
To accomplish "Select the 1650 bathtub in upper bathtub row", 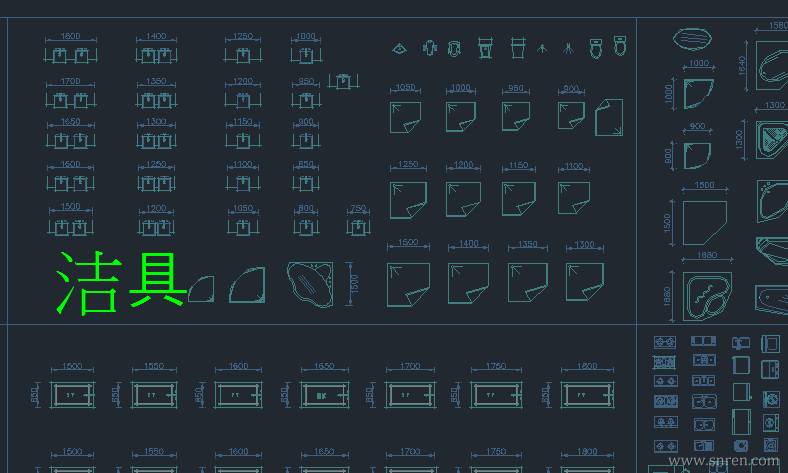I will point(325,395).
